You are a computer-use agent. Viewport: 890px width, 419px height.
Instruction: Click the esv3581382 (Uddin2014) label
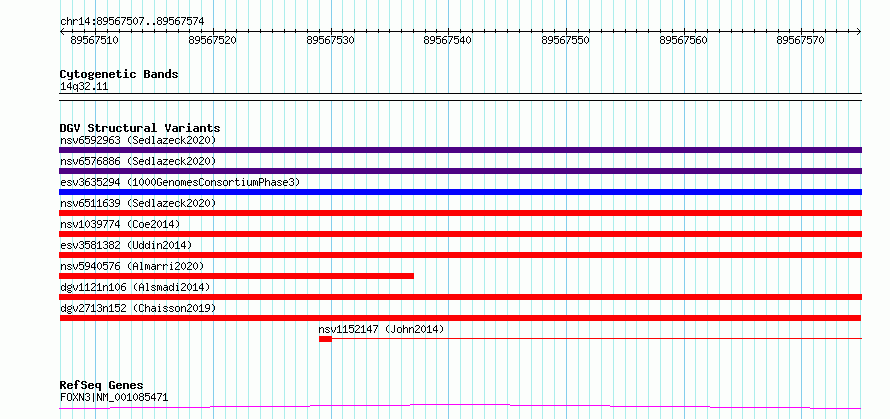(126, 245)
